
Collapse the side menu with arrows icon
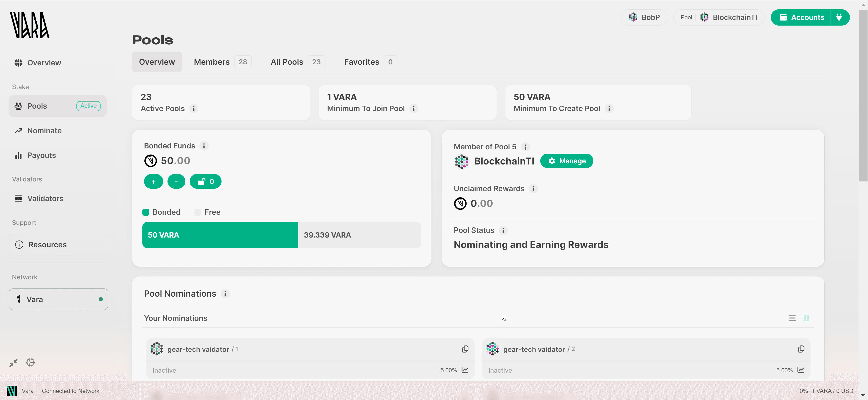tap(14, 363)
